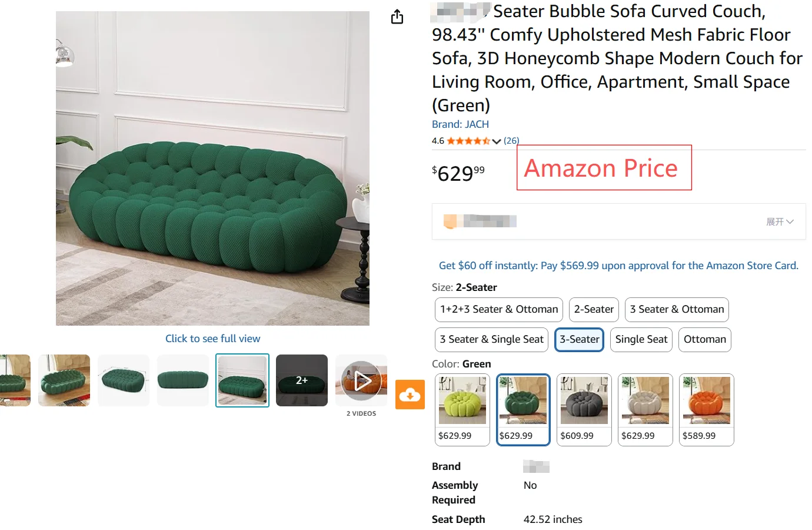Select the 3-Seater size option
The image size is (812, 530).
(x=580, y=340)
